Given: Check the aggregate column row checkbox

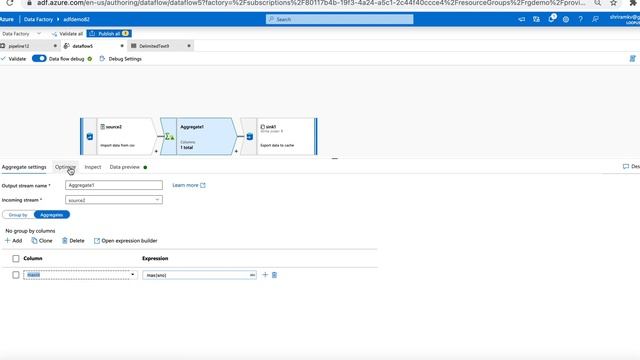Looking at the screenshot, I should pyautogui.click(x=16, y=275).
